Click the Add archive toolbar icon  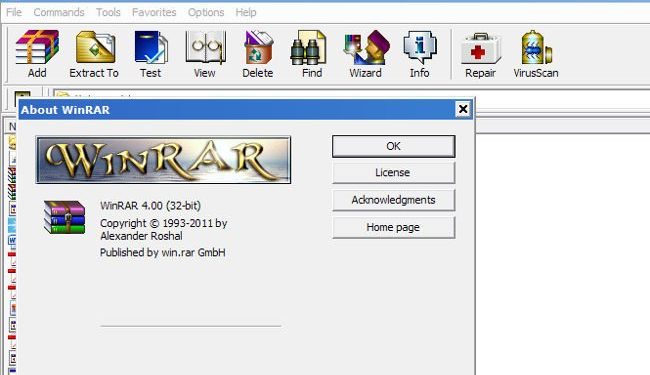(x=37, y=54)
